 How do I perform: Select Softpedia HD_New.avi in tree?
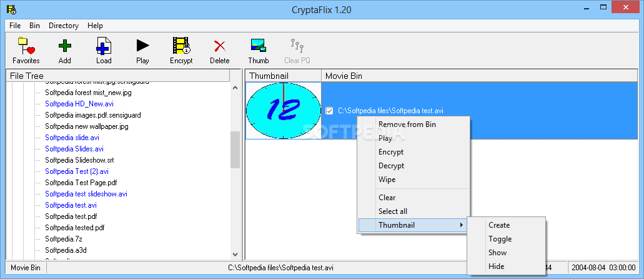[x=79, y=104]
